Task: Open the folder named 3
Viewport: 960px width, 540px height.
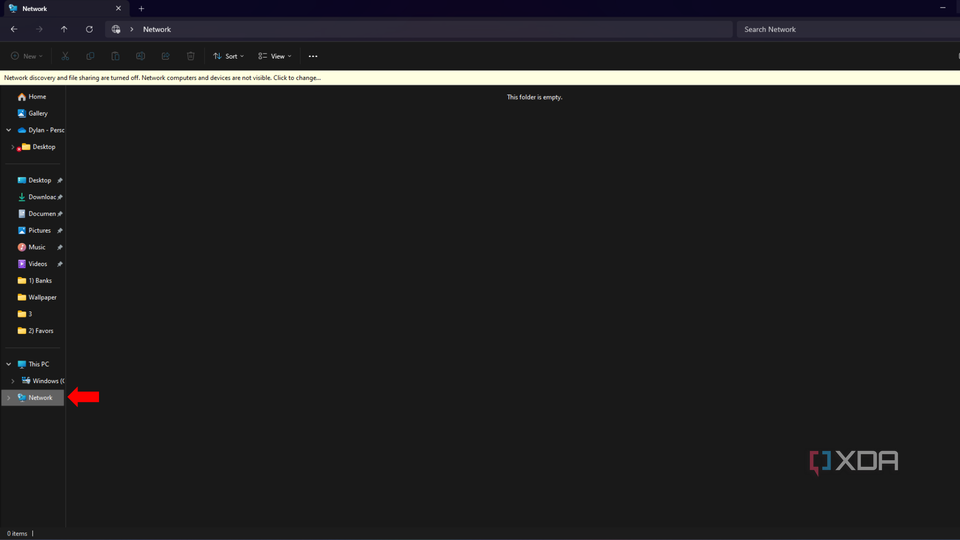Action: coord(25,314)
